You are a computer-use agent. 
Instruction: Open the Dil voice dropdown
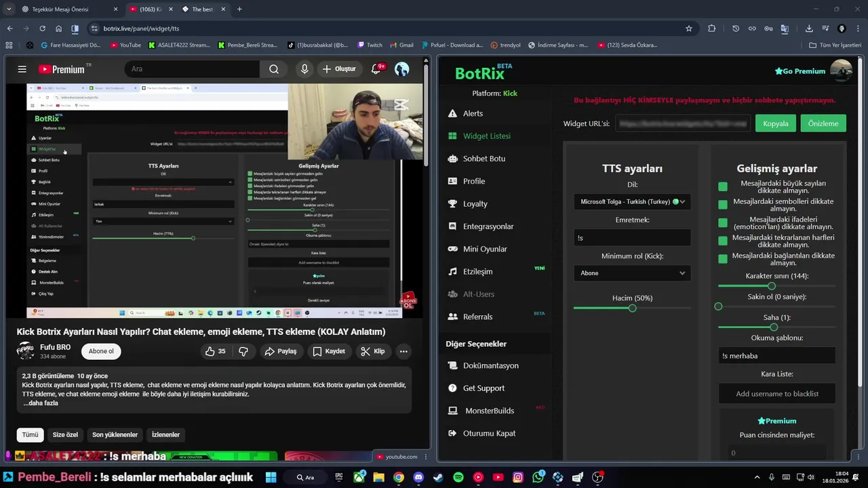pos(632,201)
